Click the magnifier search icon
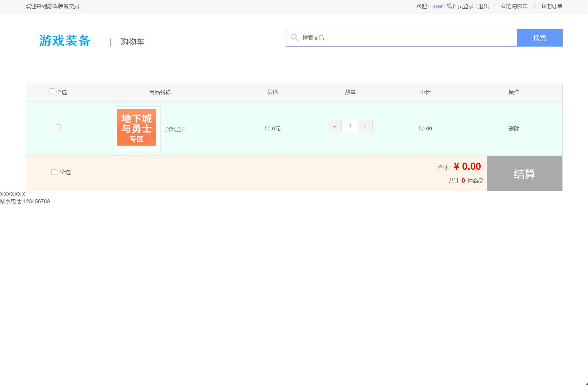588x385 pixels. click(294, 37)
